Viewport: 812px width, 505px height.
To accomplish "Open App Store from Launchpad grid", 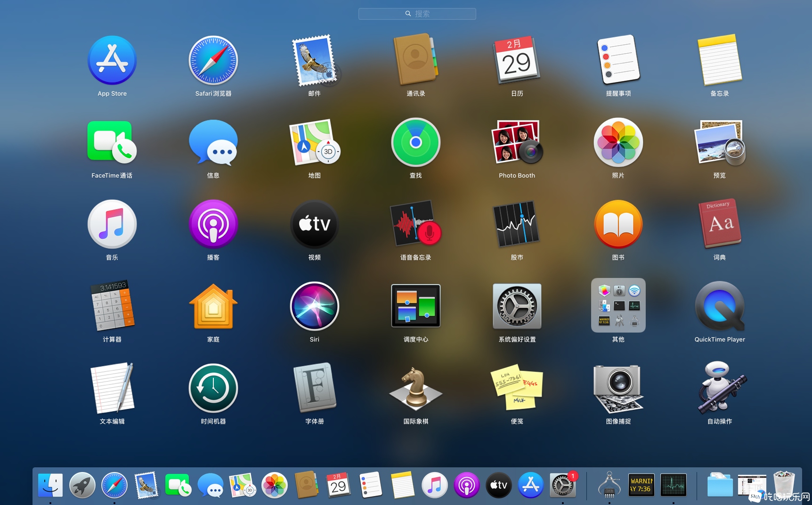I will coord(112,60).
